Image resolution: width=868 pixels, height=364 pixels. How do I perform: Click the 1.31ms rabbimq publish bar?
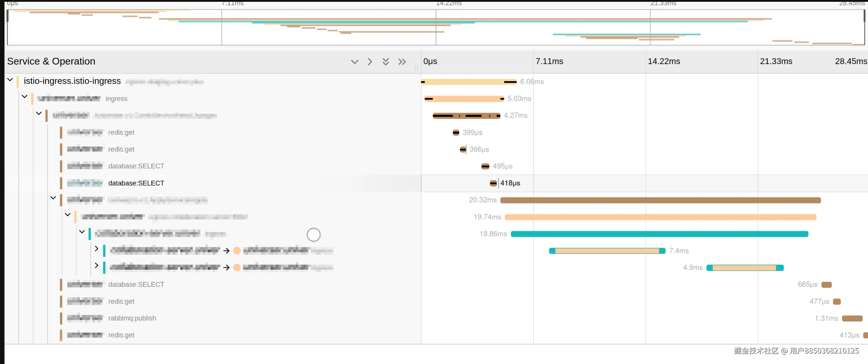click(x=852, y=319)
